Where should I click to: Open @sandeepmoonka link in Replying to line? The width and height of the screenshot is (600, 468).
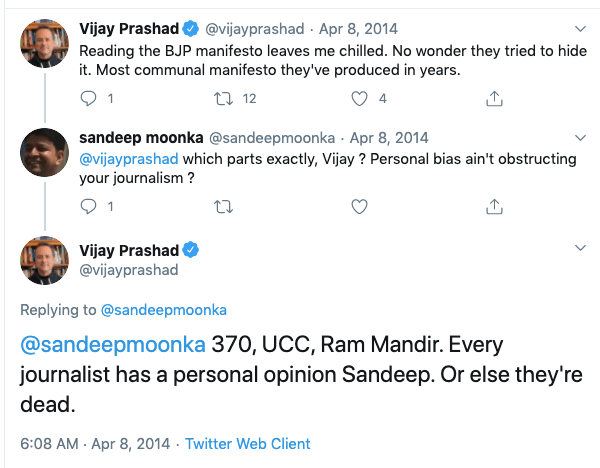[x=163, y=311]
